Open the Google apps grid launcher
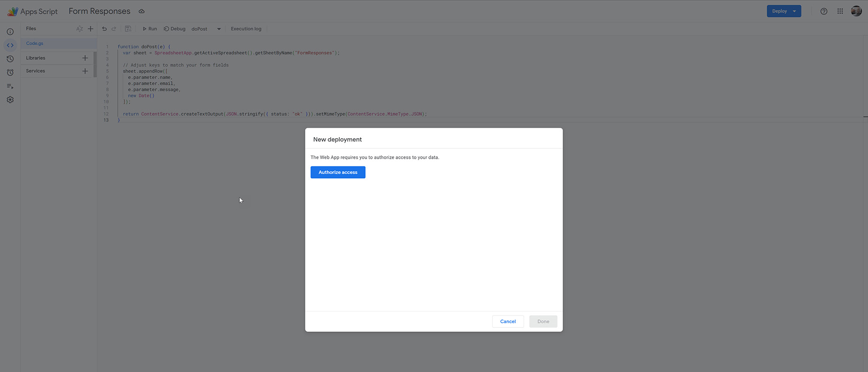Screen dimensions: 868x372 [840, 11]
